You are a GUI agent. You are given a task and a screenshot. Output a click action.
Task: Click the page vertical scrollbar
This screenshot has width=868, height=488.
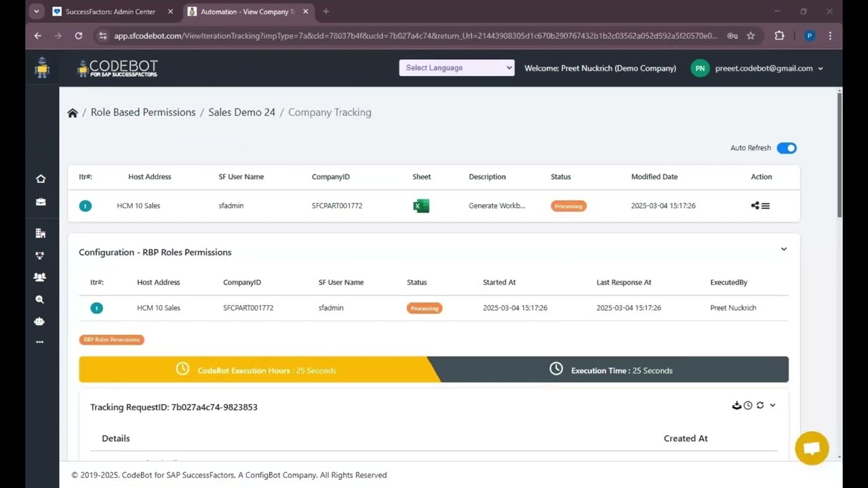pyautogui.click(x=839, y=155)
